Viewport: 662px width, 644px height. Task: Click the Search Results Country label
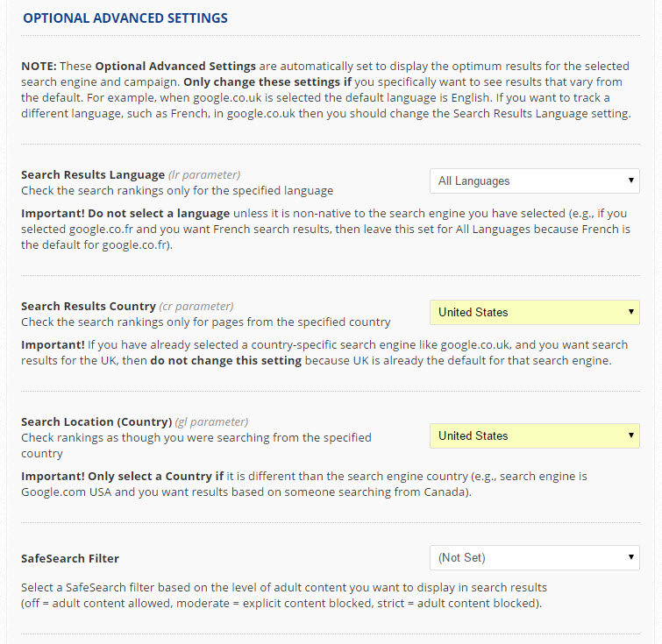(89, 307)
